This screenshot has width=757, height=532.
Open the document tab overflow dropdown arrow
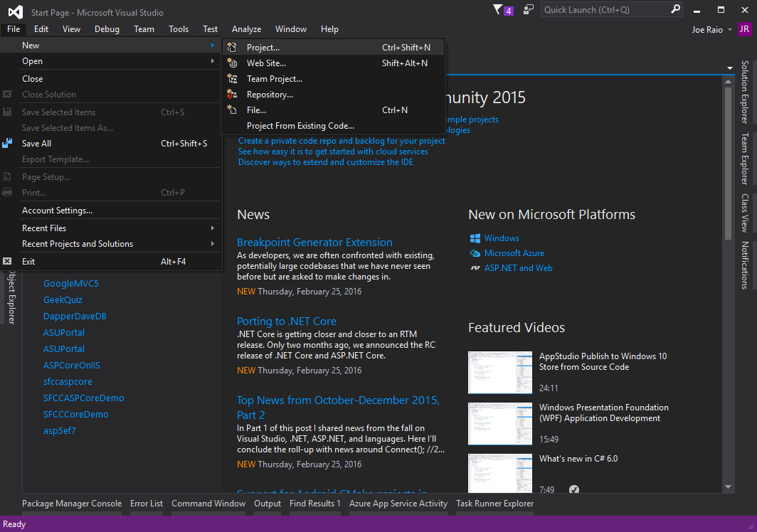click(x=729, y=68)
